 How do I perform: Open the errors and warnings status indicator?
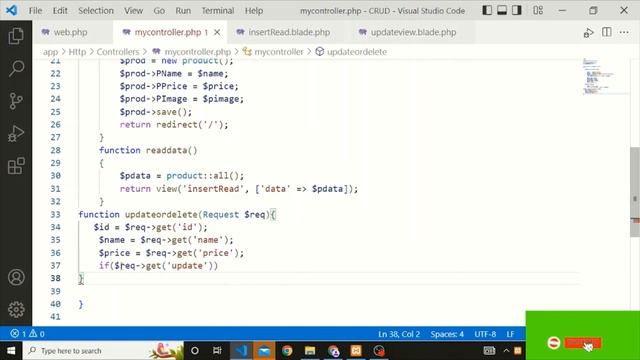click(x=27, y=334)
